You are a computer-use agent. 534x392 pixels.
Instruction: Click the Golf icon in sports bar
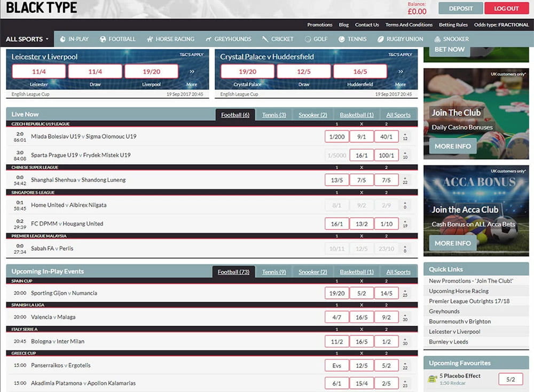(308, 39)
